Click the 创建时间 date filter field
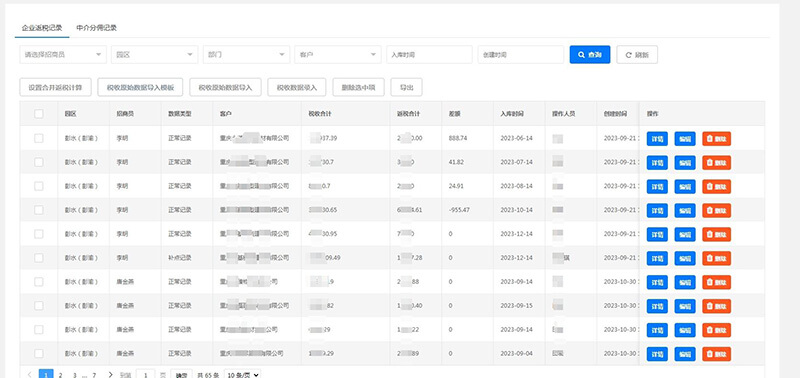800x378 pixels. 520,55
